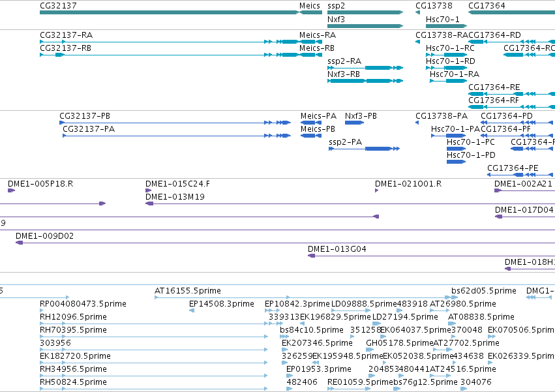Click clone DME1-021O01.R
Image resolution: width=555 pixels, height=392 pixels.
[x=376, y=190]
